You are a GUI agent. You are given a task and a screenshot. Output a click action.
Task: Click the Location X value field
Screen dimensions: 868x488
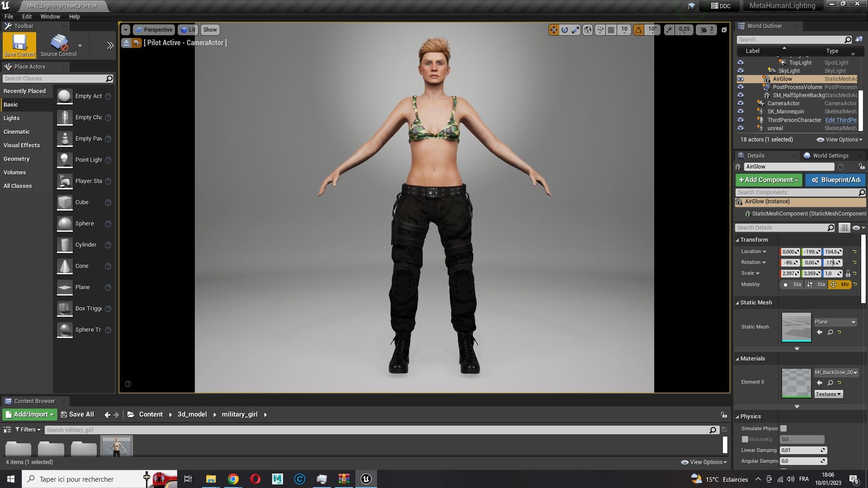[x=790, y=251]
